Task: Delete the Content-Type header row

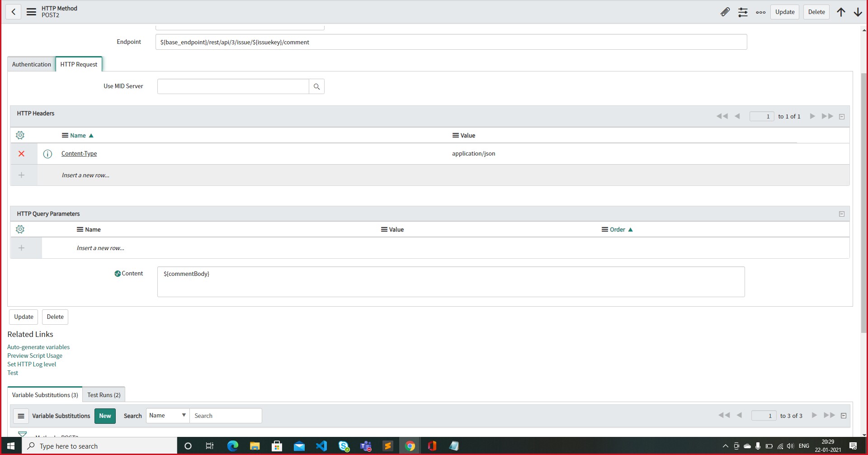Action: coord(21,154)
